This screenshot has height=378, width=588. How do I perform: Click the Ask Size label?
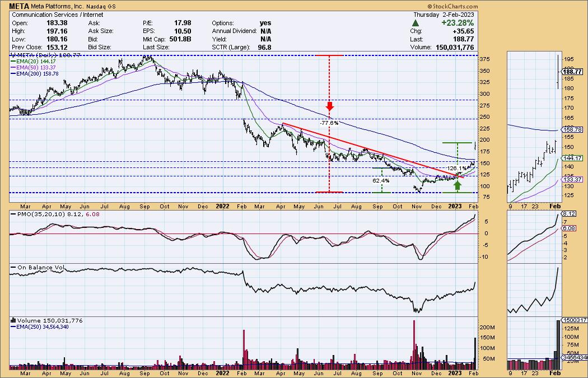pos(101,31)
